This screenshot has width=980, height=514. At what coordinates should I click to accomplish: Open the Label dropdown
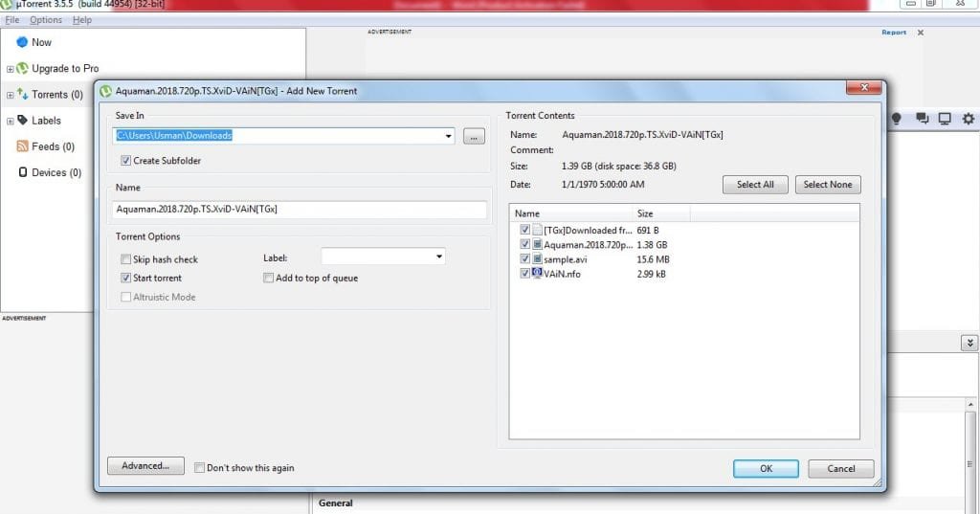[438, 257]
